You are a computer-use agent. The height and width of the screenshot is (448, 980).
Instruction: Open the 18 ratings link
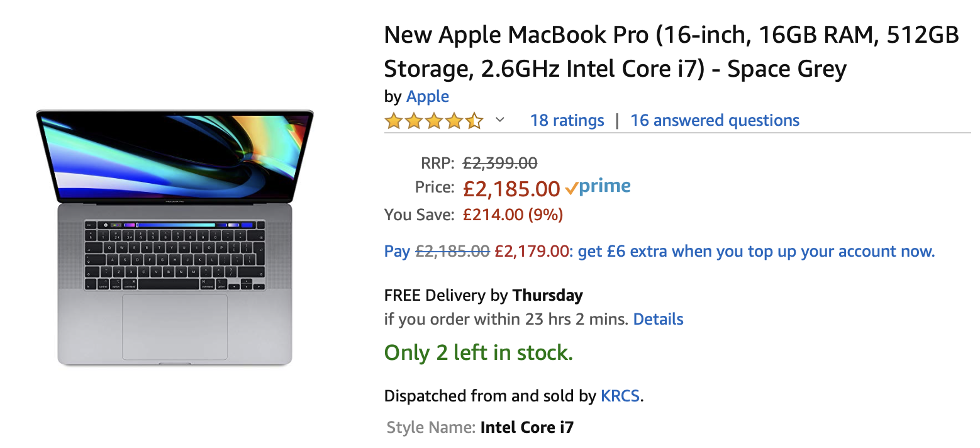(567, 121)
